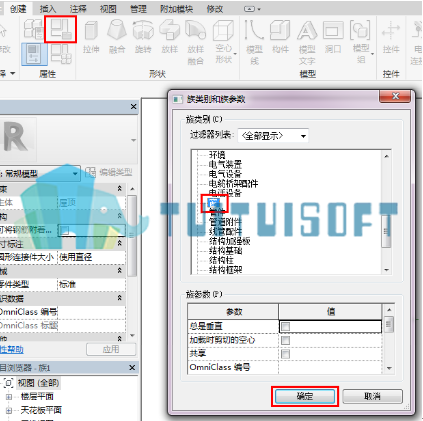Select 结构柱 in the category list
Image resolution: width=423 pixels, height=421 pixels.
(221, 260)
